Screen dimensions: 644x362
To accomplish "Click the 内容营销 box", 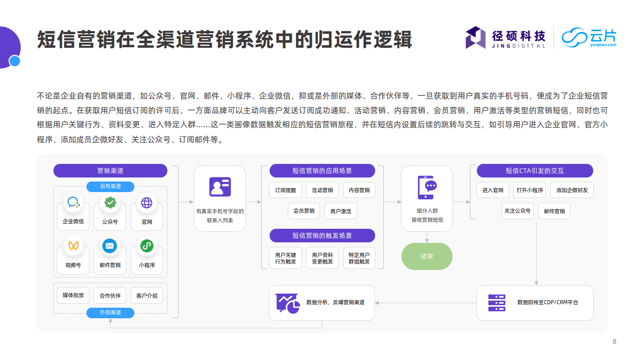I will [359, 190].
